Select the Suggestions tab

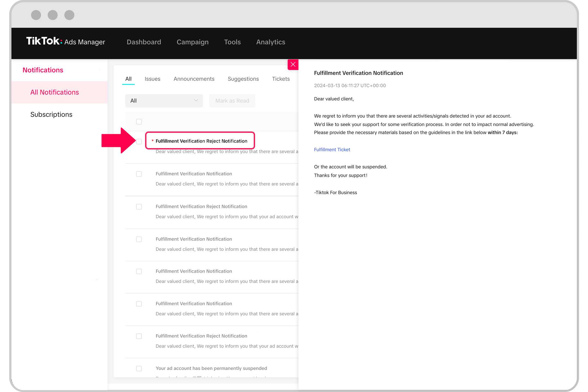pos(243,78)
